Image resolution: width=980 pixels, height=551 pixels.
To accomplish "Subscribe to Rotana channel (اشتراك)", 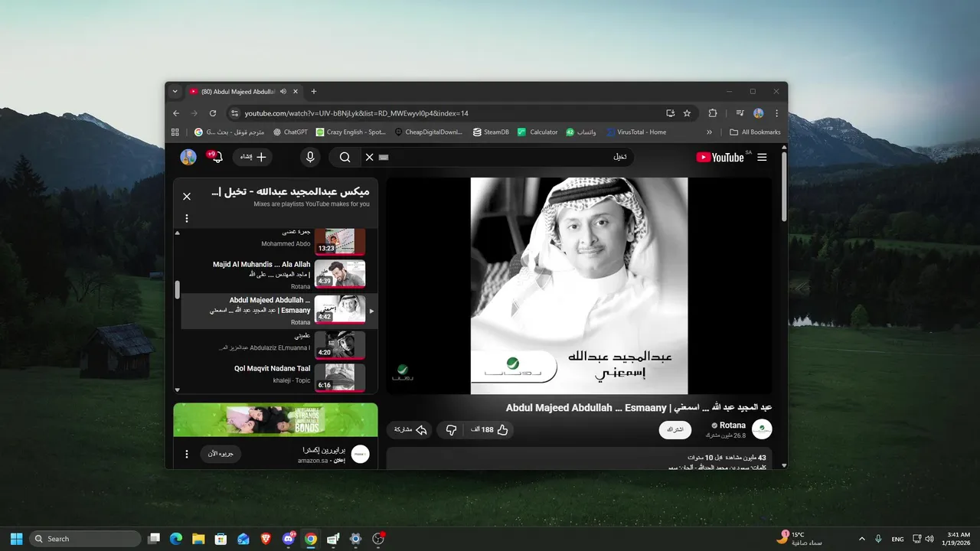I will pyautogui.click(x=675, y=430).
